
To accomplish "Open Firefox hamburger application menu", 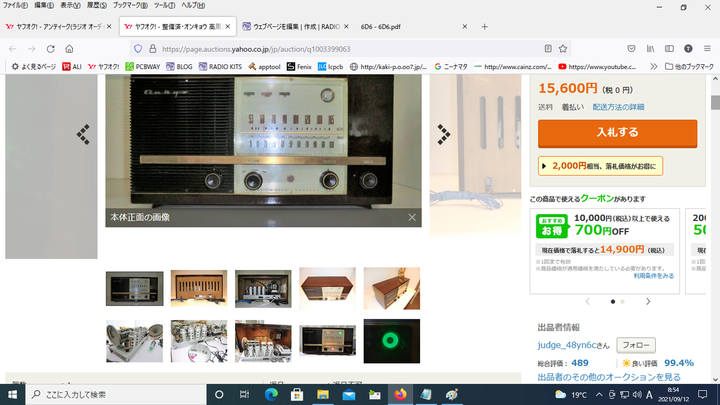I will point(705,48).
